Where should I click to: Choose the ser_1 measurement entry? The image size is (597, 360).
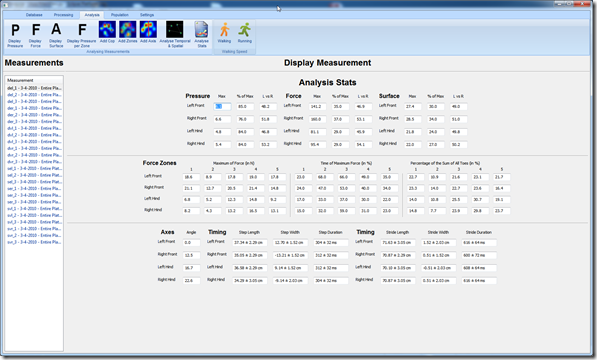pos(34,188)
